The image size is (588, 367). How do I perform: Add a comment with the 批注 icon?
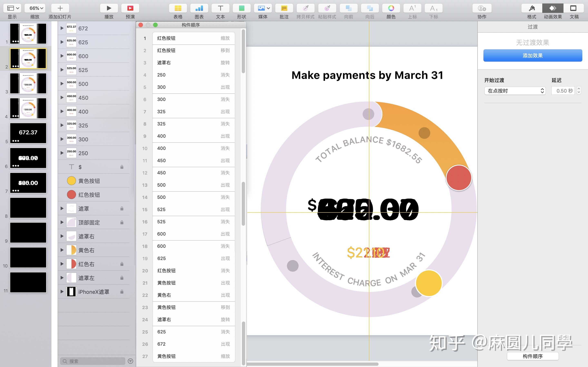pos(284,8)
